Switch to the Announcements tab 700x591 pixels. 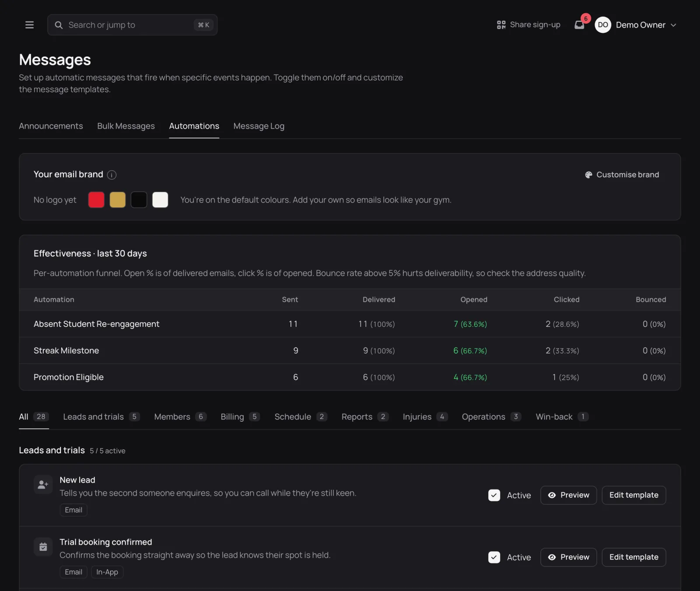point(51,126)
